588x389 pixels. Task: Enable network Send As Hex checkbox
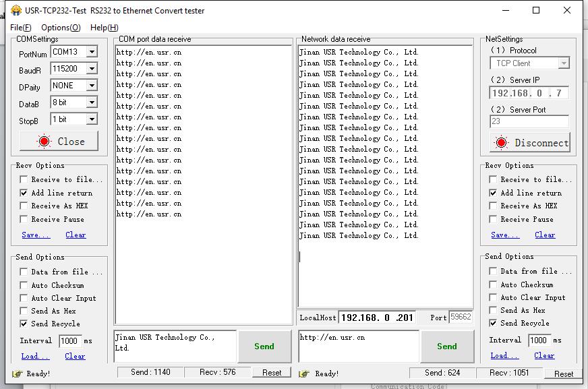click(493, 310)
